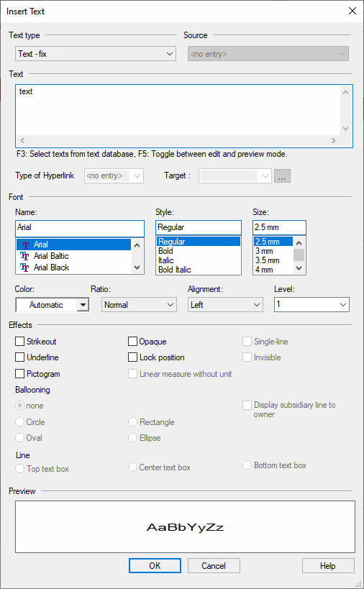This screenshot has height=589, width=364.
Task: Click the Arial TrueType icon in list
Action: 25,245
